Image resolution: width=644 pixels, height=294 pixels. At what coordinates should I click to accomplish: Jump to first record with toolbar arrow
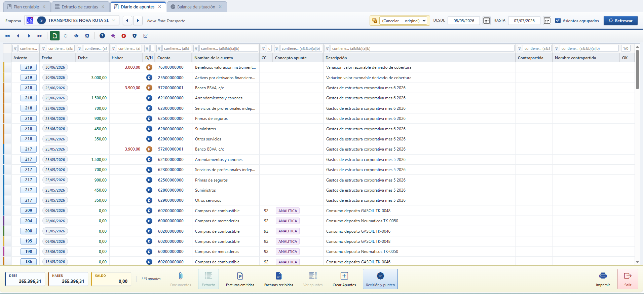click(7, 36)
